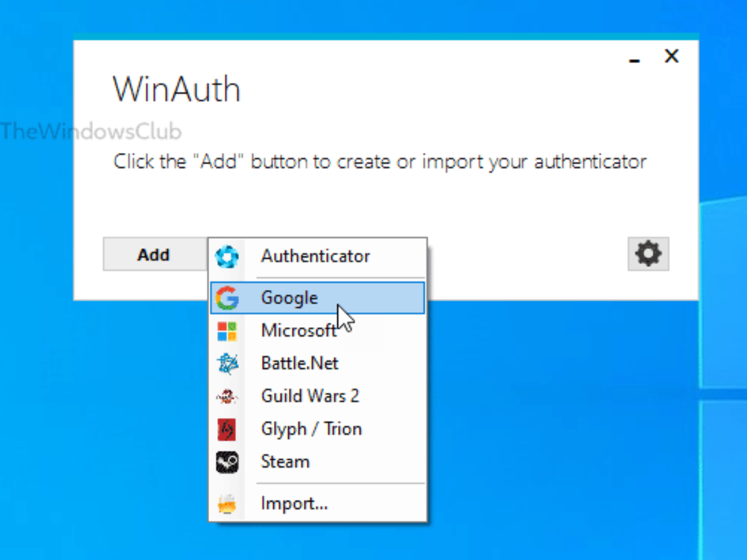The image size is (747, 560).
Task: Select Guild Wars 2 entry
Action: (x=317, y=396)
